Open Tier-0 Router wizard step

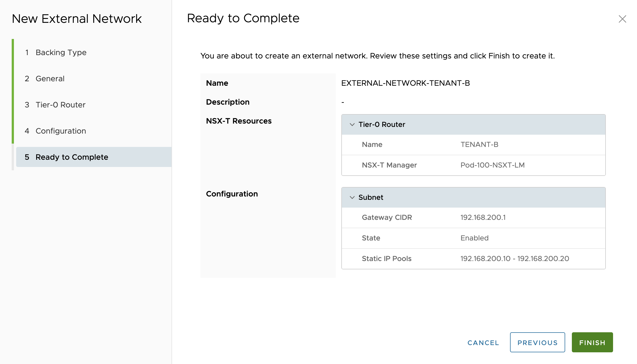coord(60,105)
